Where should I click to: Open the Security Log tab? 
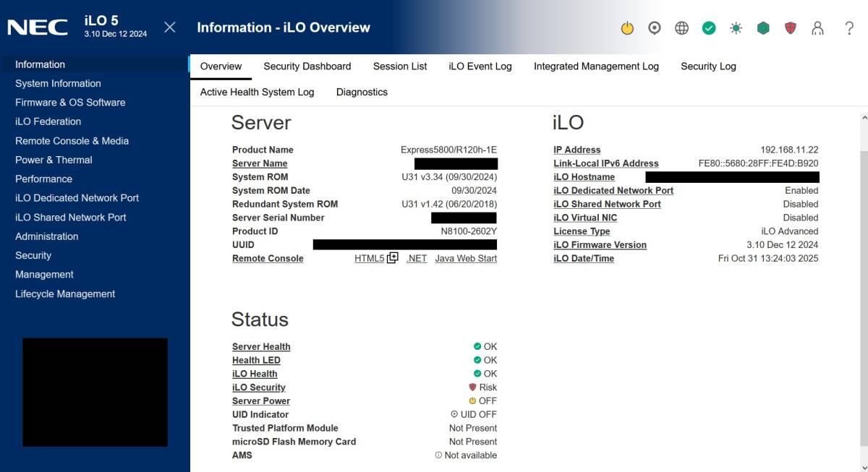pos(708,66)
